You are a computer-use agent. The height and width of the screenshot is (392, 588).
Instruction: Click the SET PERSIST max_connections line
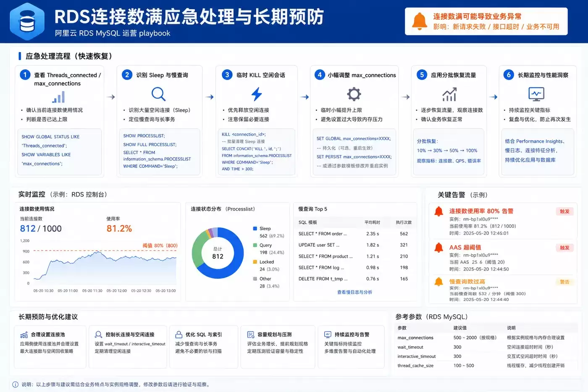354,157
